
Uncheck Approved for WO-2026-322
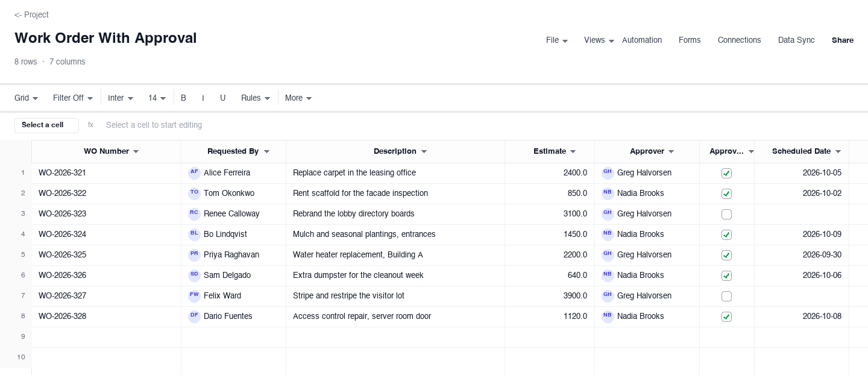point(726,194)
